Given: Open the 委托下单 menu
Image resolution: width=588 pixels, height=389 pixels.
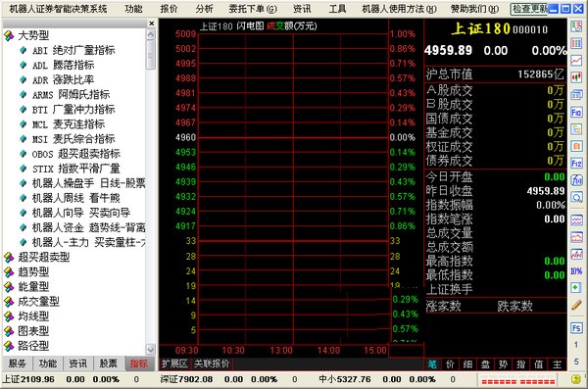Looking at the screenshot, I should click(253, 9).
